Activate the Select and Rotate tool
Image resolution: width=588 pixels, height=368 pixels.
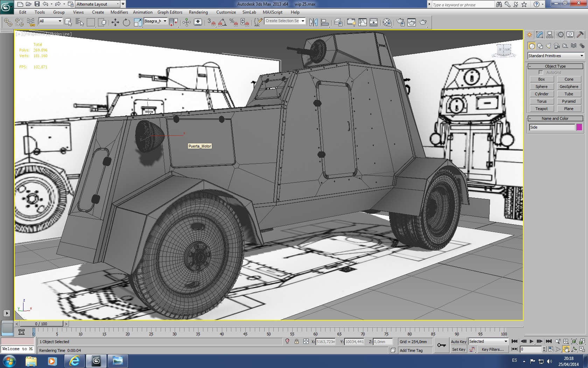126,22
